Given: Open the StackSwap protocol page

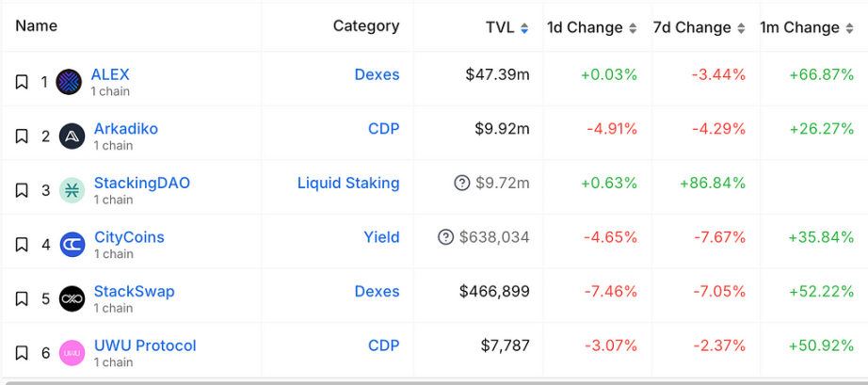Looking at the screenshot, I should coord(134,291).
